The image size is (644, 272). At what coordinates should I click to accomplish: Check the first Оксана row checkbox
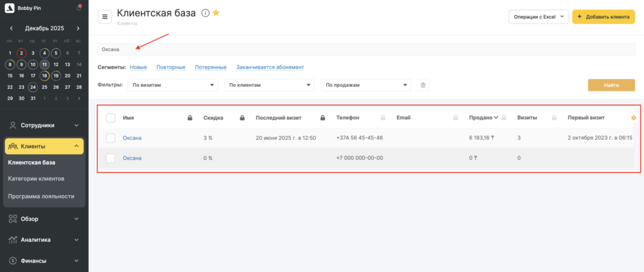[x=111, y=138]
